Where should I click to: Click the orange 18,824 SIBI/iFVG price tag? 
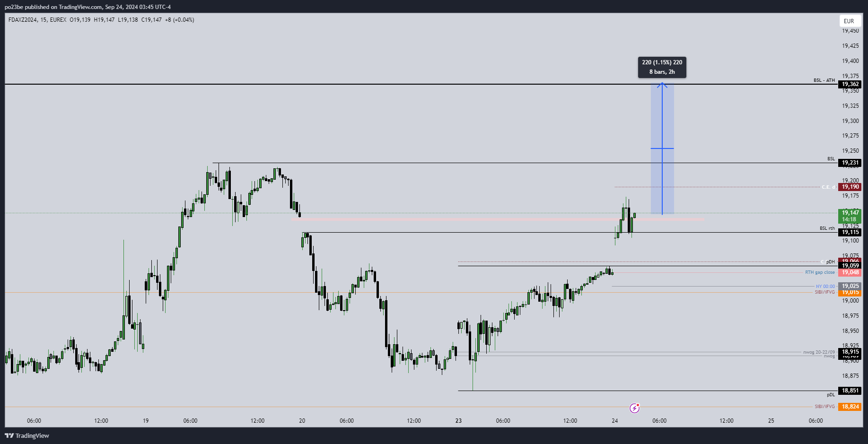(x=850, y=407)
